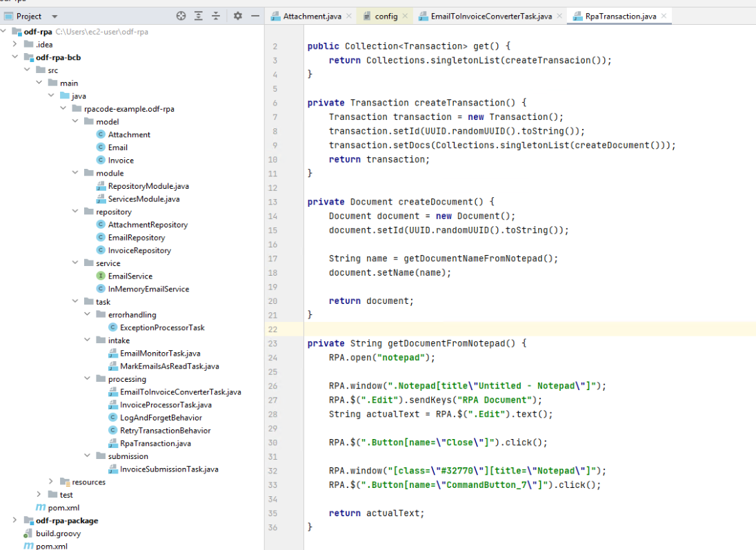Click the ServicesModule.java file icon
The width and height of the screenshot is (756, 550).
point(101,198)
